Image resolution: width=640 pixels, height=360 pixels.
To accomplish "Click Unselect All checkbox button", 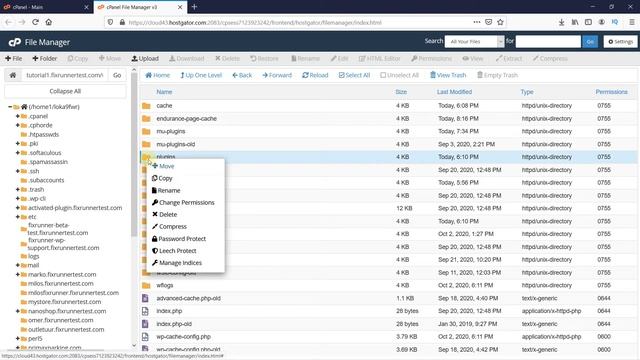I will pos(399,75).
